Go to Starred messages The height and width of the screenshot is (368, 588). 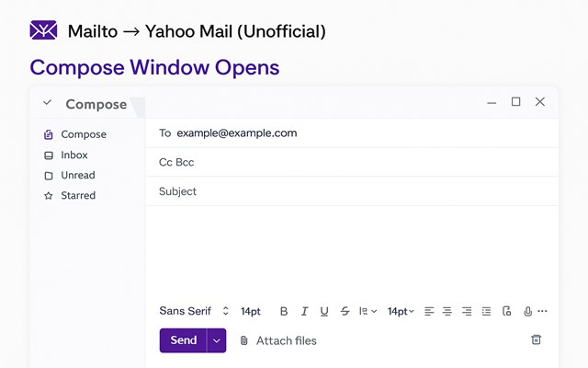(77, 195)
